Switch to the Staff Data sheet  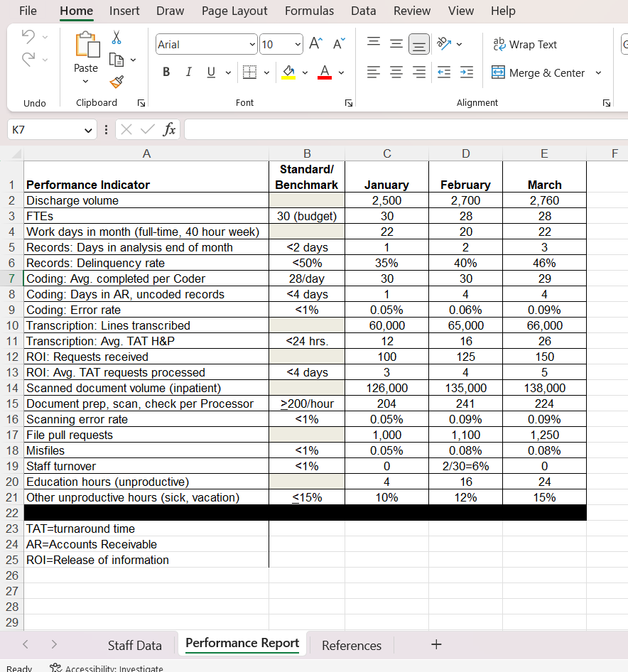(134, 645)
